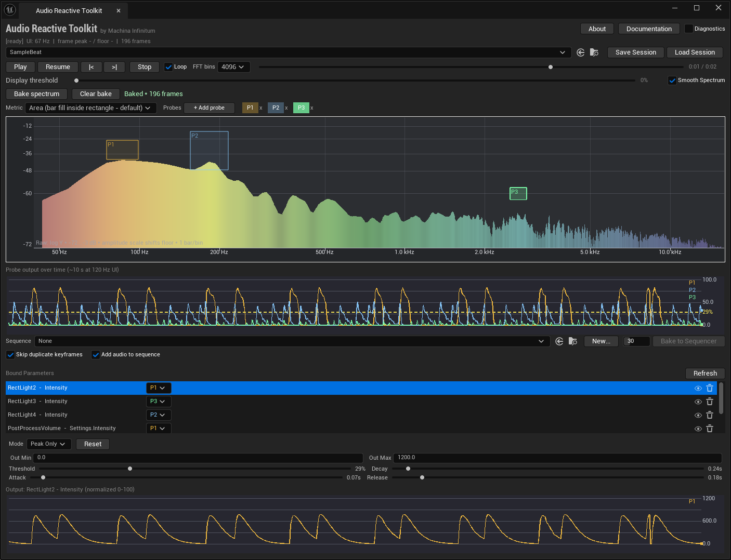Start playback with Play button
Image resolution: width=731 pixels, height=560 pixels.
[x=20, y=67]
